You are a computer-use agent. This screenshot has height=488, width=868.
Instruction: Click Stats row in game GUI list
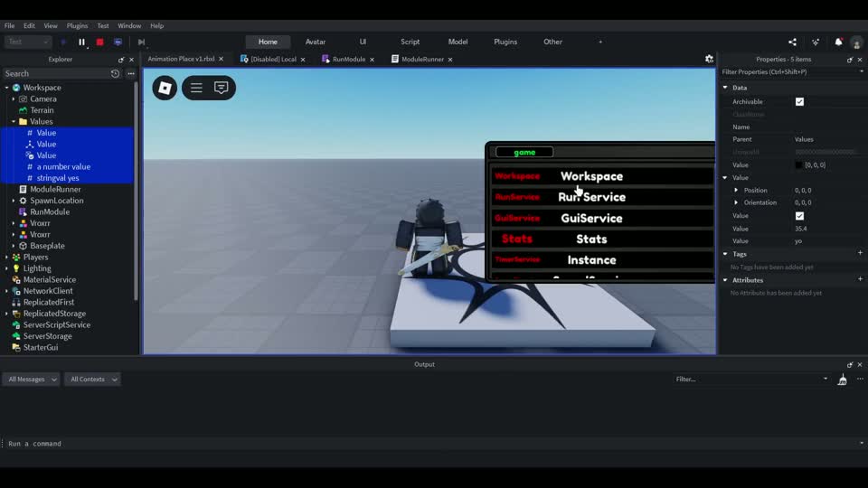(x=602, y=239)
